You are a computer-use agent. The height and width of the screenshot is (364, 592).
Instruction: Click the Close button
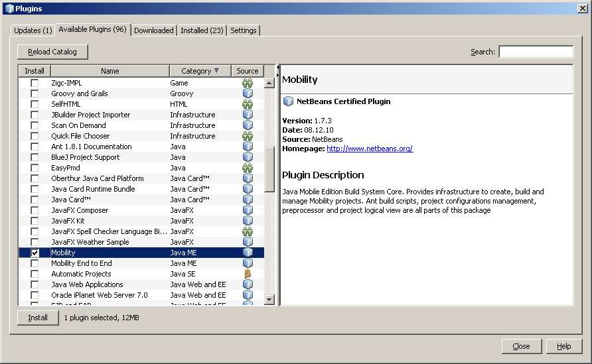(522, 346)
